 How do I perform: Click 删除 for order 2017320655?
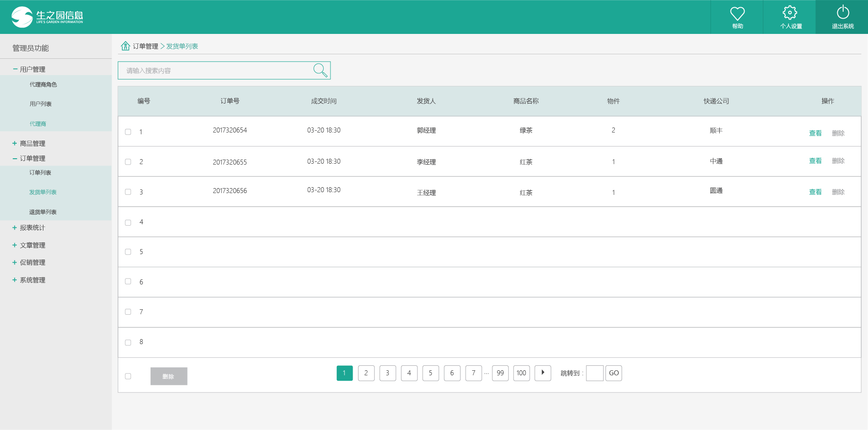838,161
